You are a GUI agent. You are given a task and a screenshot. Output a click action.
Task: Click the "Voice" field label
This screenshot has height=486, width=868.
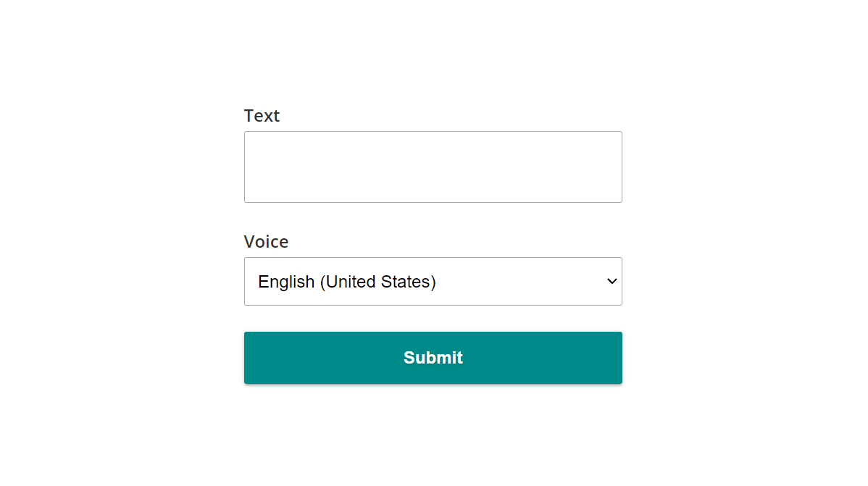[x=266, y=242]
